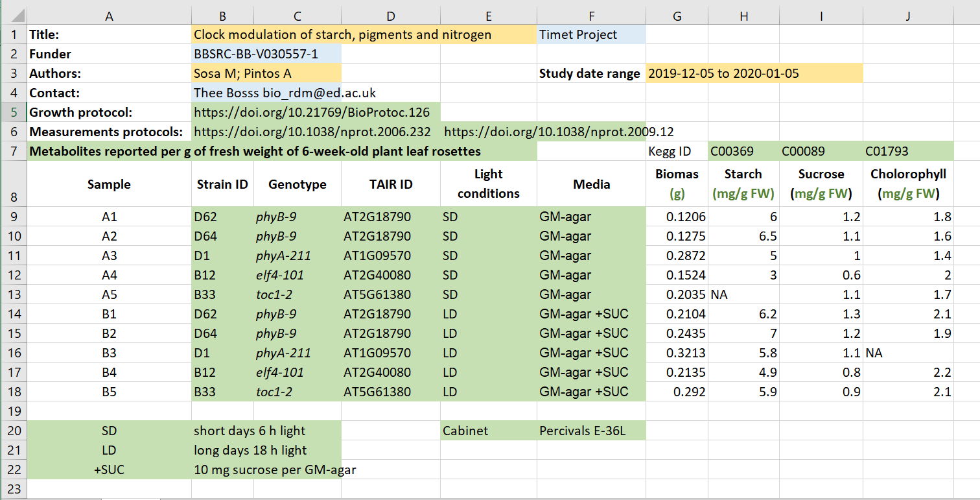Select row 13 header
The height and width of the screenshot is (500, 980).
13,294
